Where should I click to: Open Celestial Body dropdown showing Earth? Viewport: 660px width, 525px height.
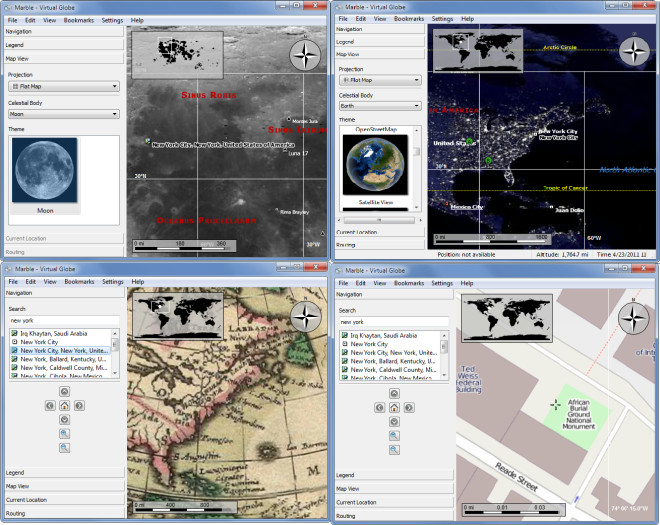(x=380, y=106)
